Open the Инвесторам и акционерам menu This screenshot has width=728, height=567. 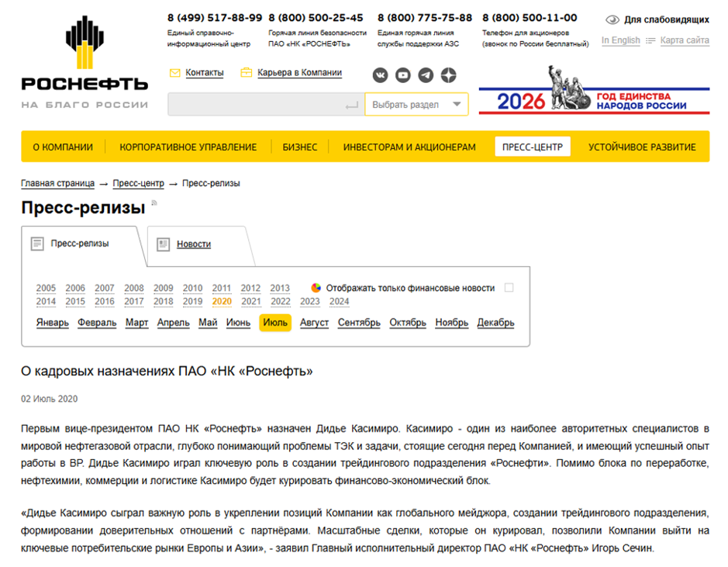pos(409,147)
